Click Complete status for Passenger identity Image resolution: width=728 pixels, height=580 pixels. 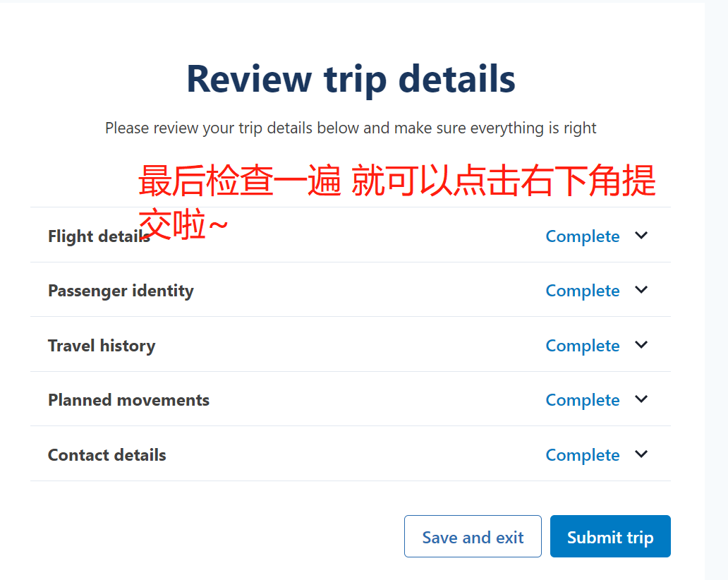pos(583,291)
